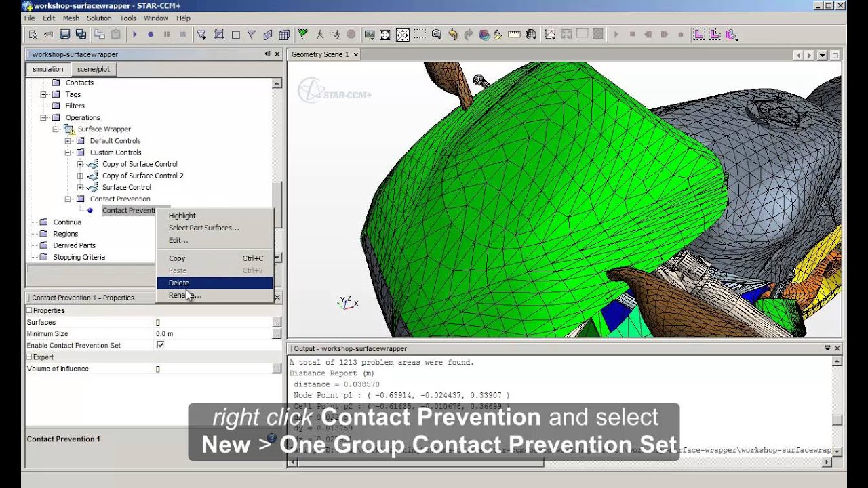Collapse the Contact Prevention folder node
This screenshot has height=488, width=868.
pyautogui.click(x=68, y=199)
